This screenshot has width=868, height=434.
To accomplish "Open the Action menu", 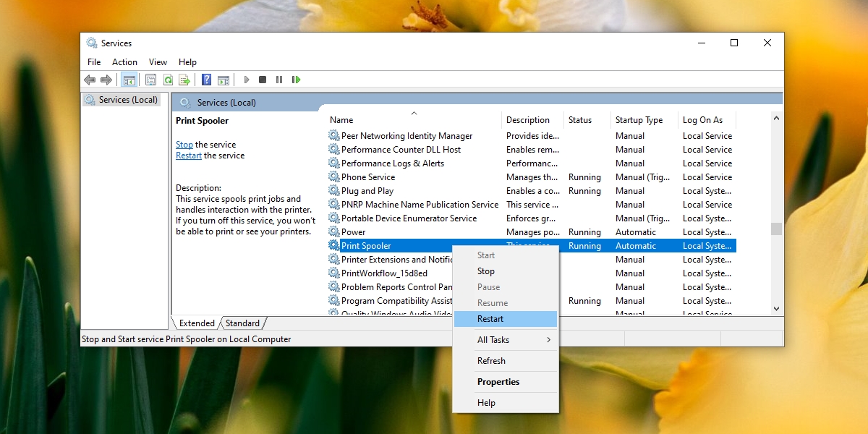I will click(124, 62).
